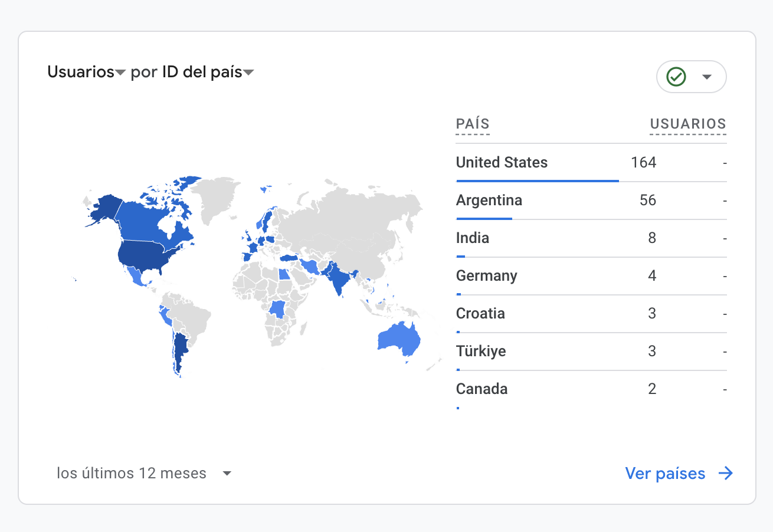
Task: Open the dropdown arrow beside the green checkmark
Action: [707, 77]
